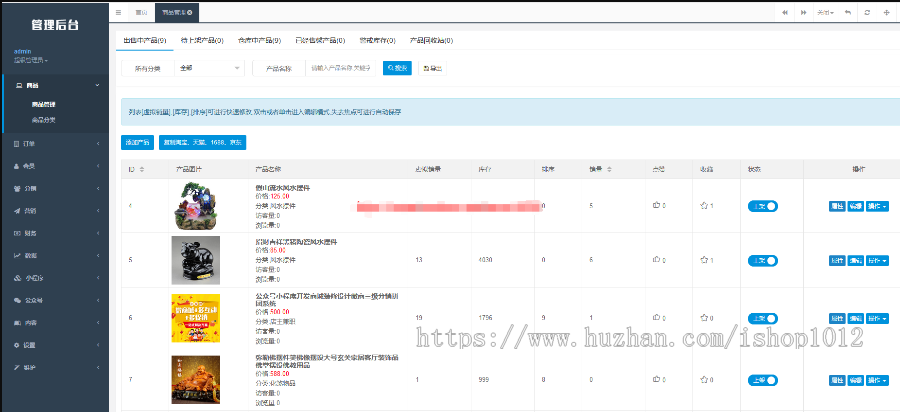Open the admin role dropdown under admin
This screenshot has width=900, height=412.
(x=31, y=60)
